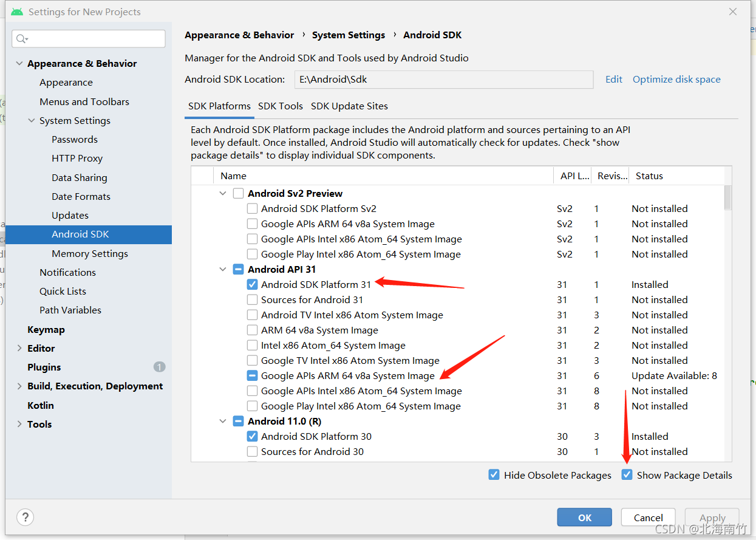The height and width of the screenshot is (540, 756).
Task: Uncheck Android SDK Platform 31
Action: tap(252, 284)
